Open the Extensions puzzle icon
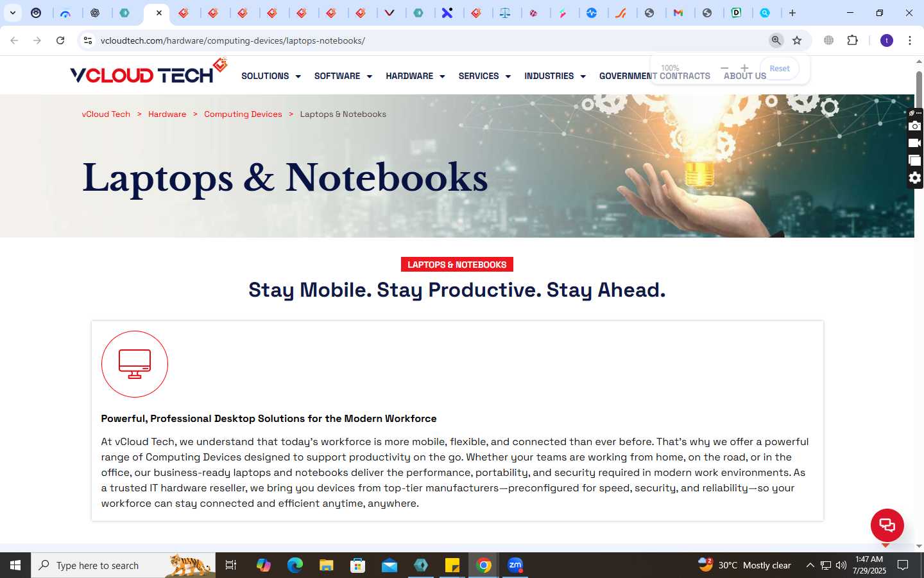 tap(852, 40)
